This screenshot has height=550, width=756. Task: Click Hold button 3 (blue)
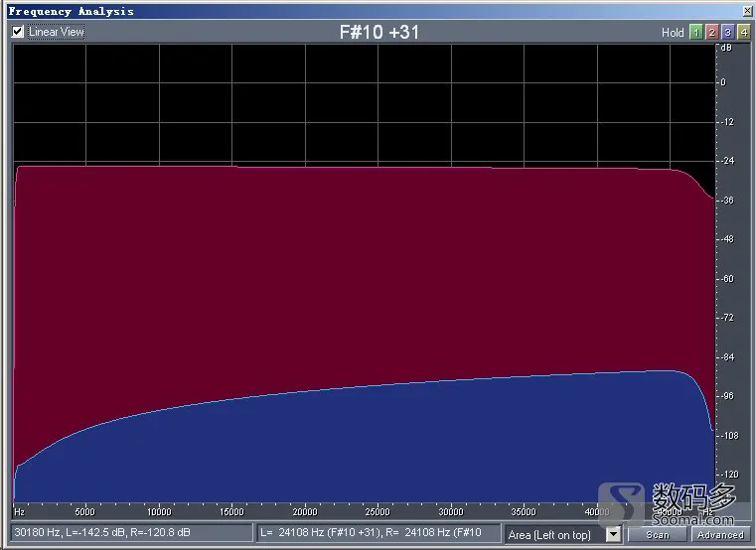click(x=727, y=33)
